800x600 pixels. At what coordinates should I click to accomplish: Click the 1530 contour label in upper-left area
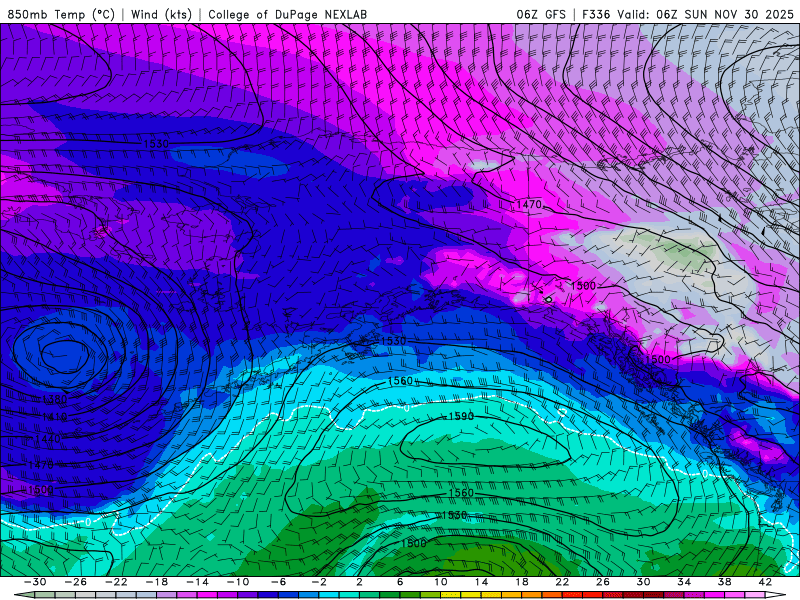(x=156, y=144)
